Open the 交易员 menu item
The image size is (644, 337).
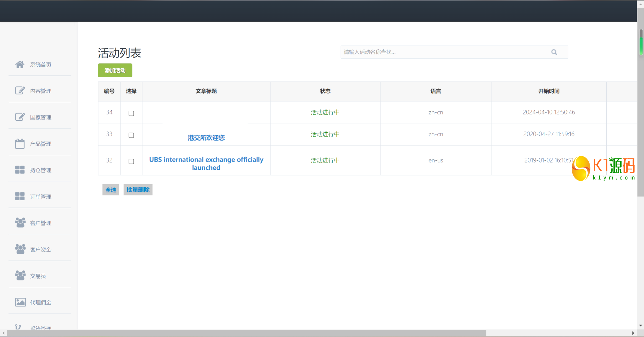tap(38, 276)
